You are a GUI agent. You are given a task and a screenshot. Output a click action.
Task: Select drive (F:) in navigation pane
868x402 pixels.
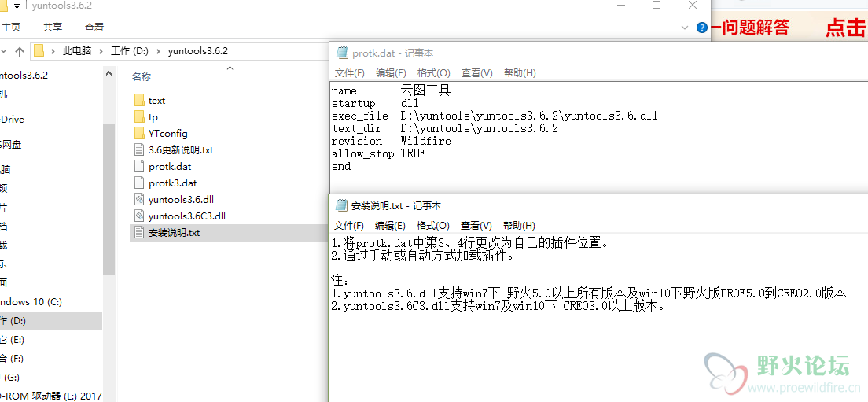pyautogui.click(x=12, y=358)
